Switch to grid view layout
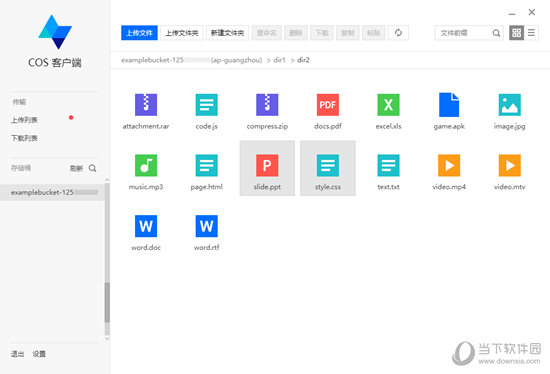Viewport: 550px width, 374px height. [516, 33]
